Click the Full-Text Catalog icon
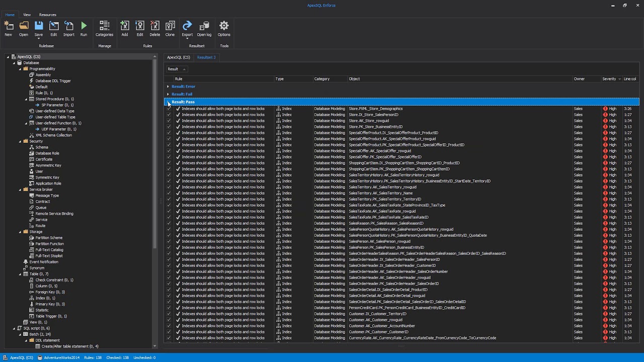The width and height of the screenshot is (644, 362). pos(32,250)
